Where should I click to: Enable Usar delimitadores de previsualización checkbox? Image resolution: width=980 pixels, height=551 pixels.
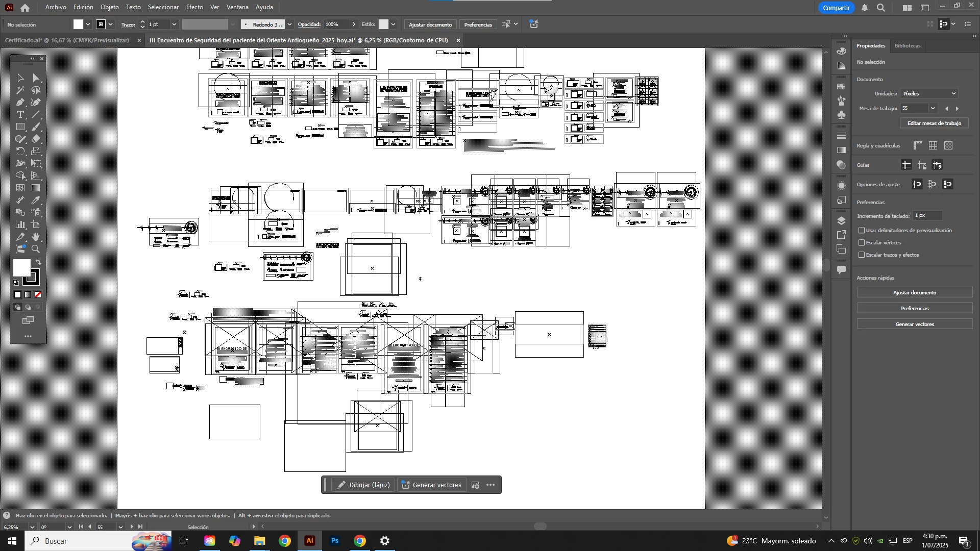point(862,231)
